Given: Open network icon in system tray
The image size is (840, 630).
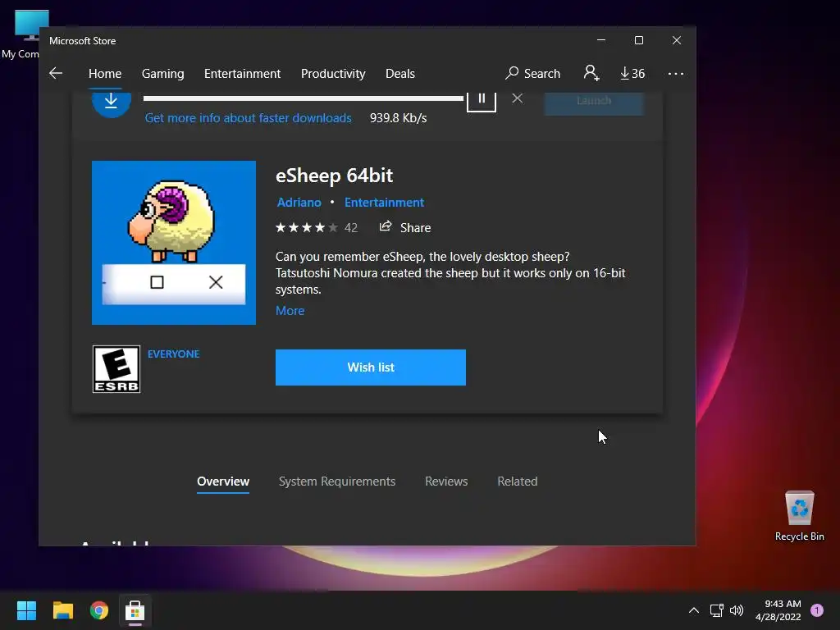Looking at the screenshot, I should pyautogui.click(x=716, y=610).
